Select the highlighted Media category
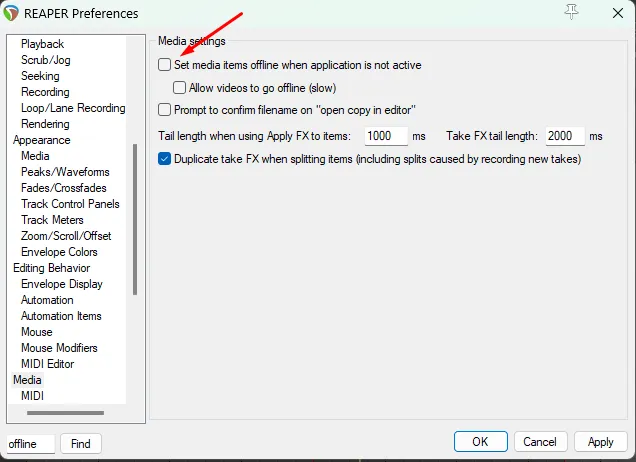 coord(27,380)
